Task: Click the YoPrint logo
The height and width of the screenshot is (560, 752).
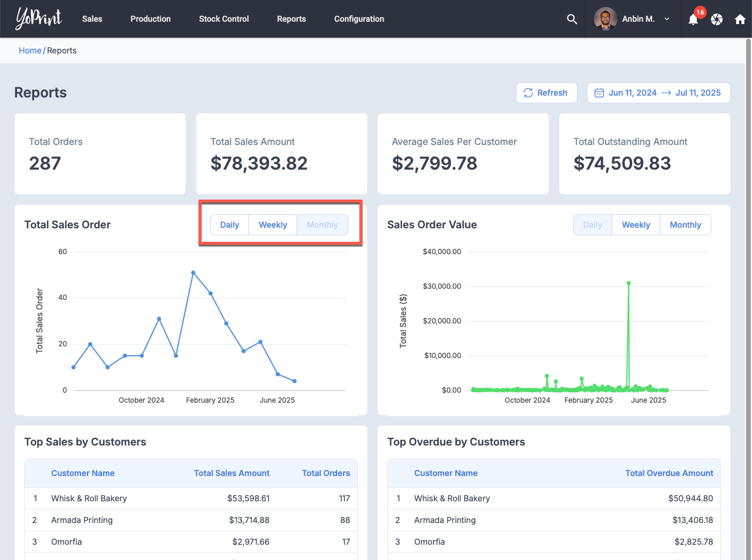Action: 39,19
